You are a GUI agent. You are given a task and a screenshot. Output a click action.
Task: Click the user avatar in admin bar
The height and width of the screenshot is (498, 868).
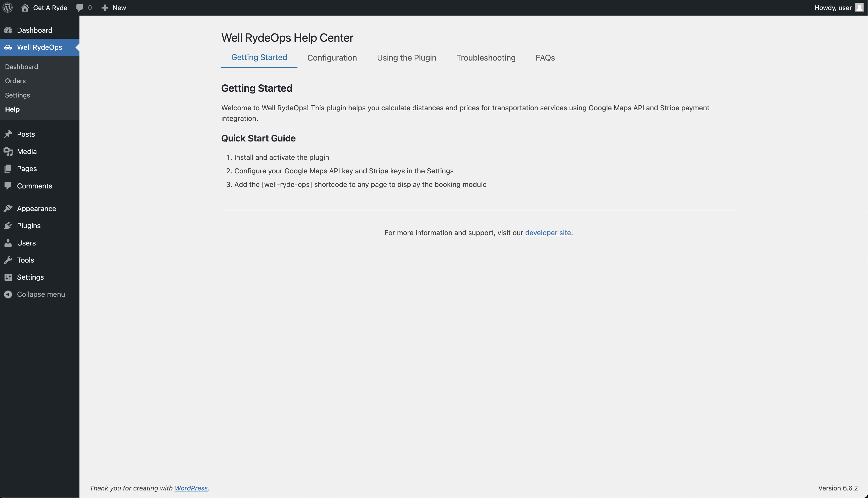(x=859, y=8)
